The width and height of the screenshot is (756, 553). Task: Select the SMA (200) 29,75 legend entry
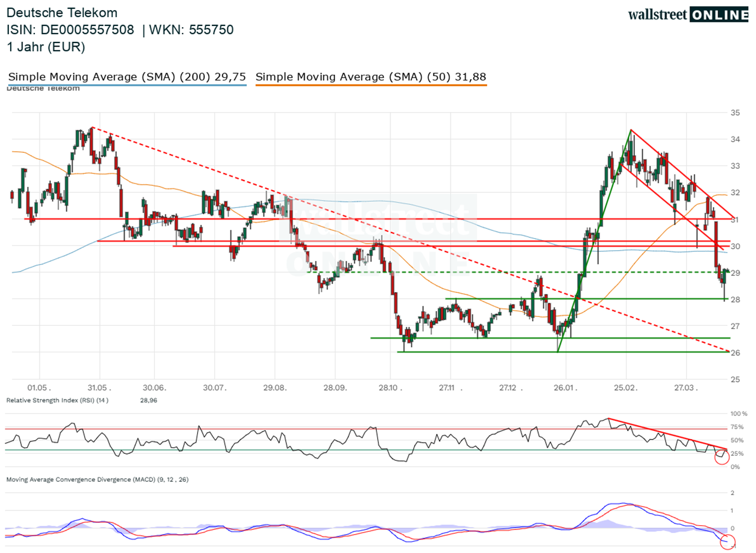[x=126, y=77]
